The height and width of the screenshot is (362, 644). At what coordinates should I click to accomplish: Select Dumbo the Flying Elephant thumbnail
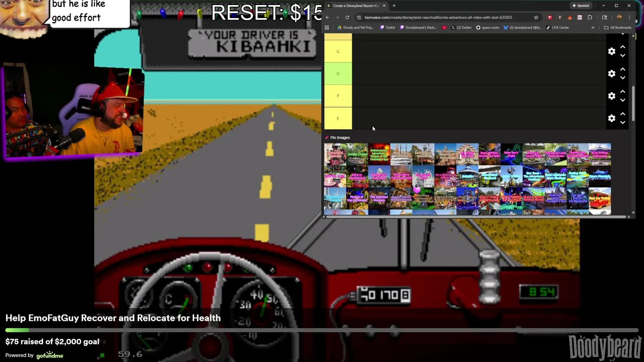coord(578,154)
